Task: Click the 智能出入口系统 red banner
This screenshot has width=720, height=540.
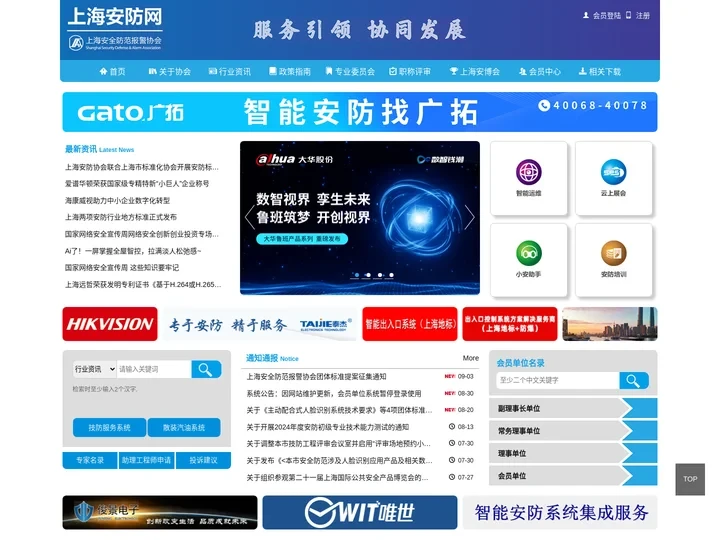Action: (410, 324)
